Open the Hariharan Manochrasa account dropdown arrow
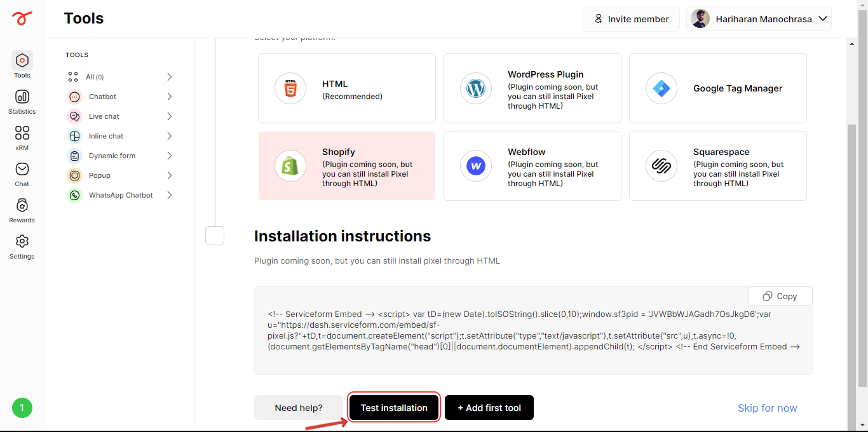The height and width of the screenshot is (432, 868). pyautogui.click(x=822, y=18)
